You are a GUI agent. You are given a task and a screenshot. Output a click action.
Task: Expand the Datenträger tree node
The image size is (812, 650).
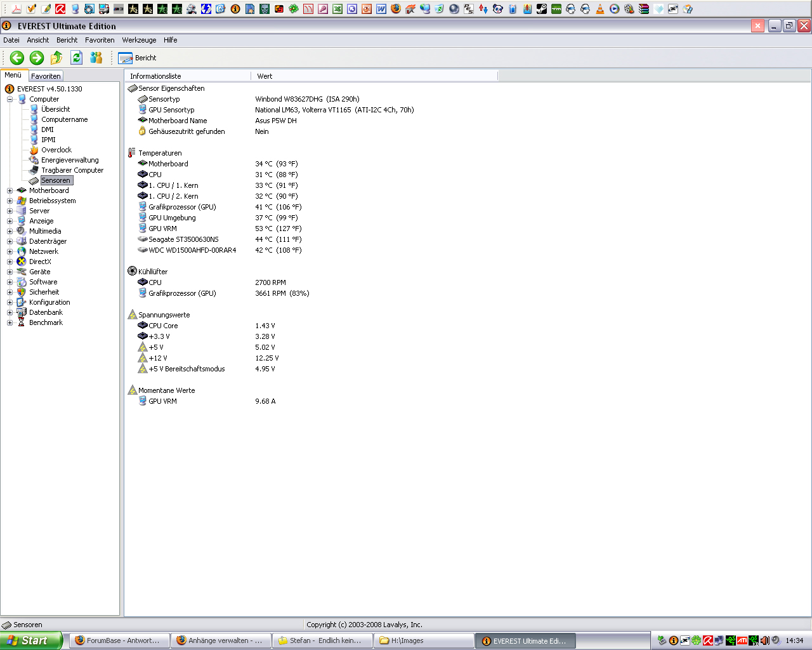click(10, 241)
